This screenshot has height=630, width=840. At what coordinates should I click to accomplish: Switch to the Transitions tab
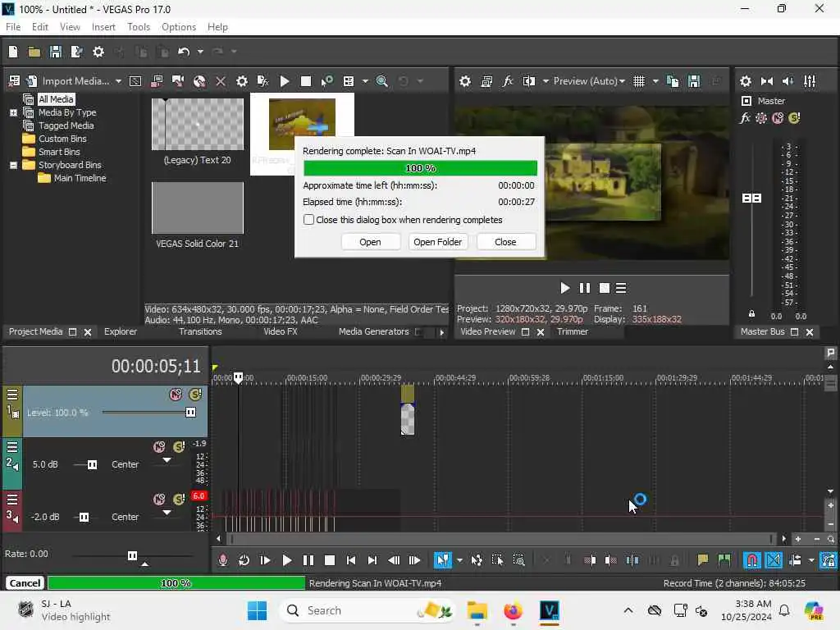[200, 331]
